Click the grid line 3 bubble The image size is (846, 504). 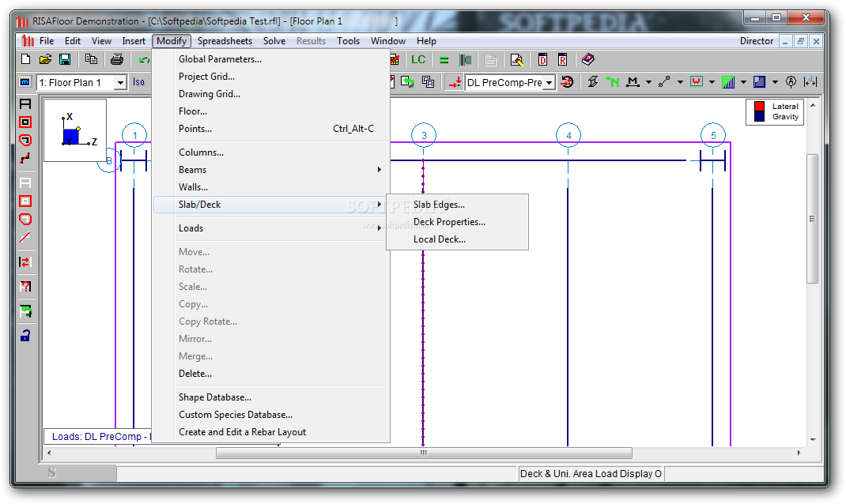tap(424, 135)
